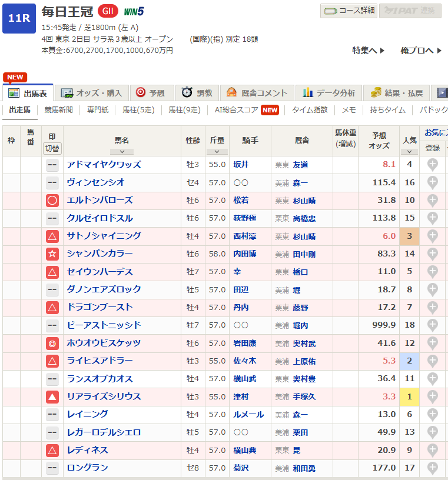Toggle the double-circle mark for ホウオウビスケッツ
Viewport: 448px width, 480px height.
[x=52, y=343]
